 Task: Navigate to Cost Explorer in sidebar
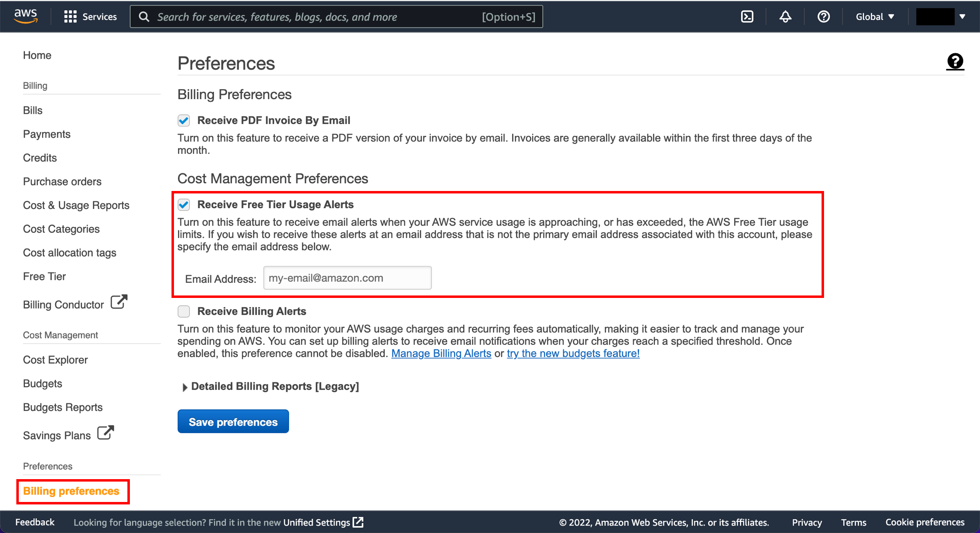click(55, 360)
